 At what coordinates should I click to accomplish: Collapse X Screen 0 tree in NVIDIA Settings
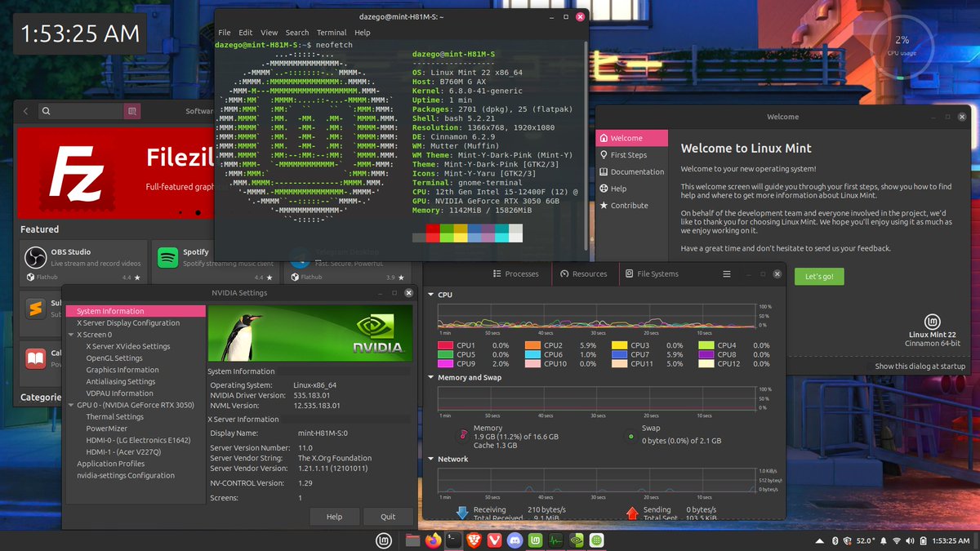click(71, 335)
